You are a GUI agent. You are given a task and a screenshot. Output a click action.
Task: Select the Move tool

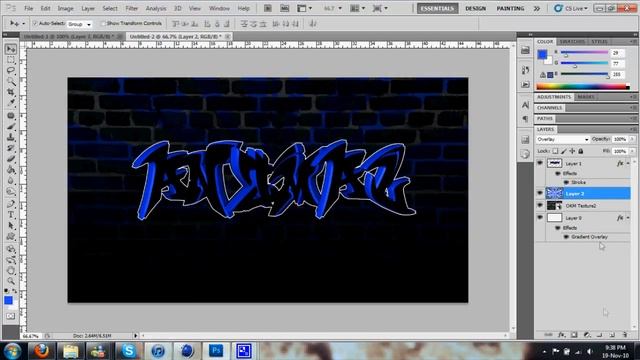11,49
